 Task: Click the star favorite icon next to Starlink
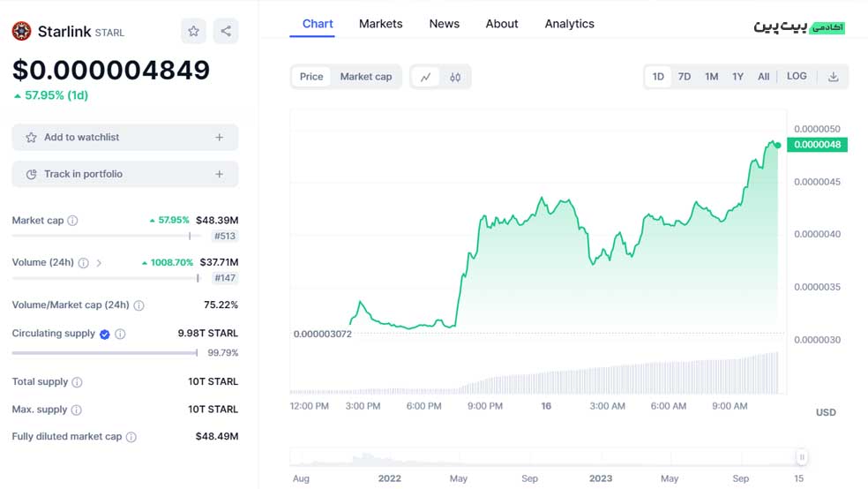[x=193, y=32]
